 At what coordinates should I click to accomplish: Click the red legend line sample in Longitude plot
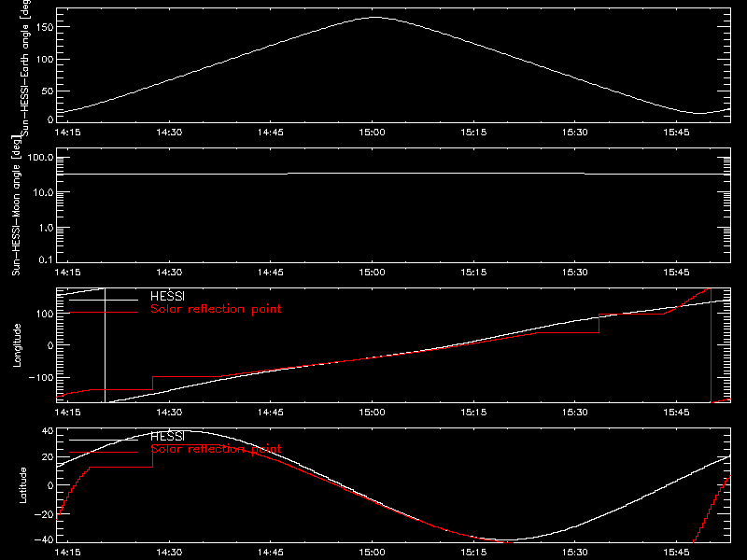click(x=104, y=313)
